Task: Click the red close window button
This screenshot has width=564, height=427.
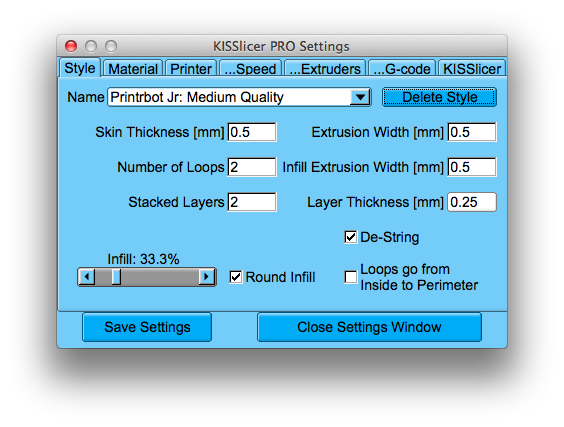Action: 71,46
